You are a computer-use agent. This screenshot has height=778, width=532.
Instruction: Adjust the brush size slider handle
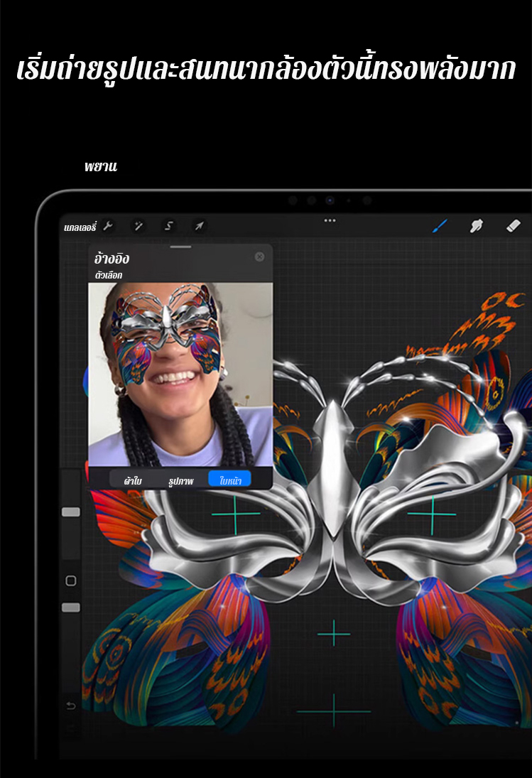[71, 512]
